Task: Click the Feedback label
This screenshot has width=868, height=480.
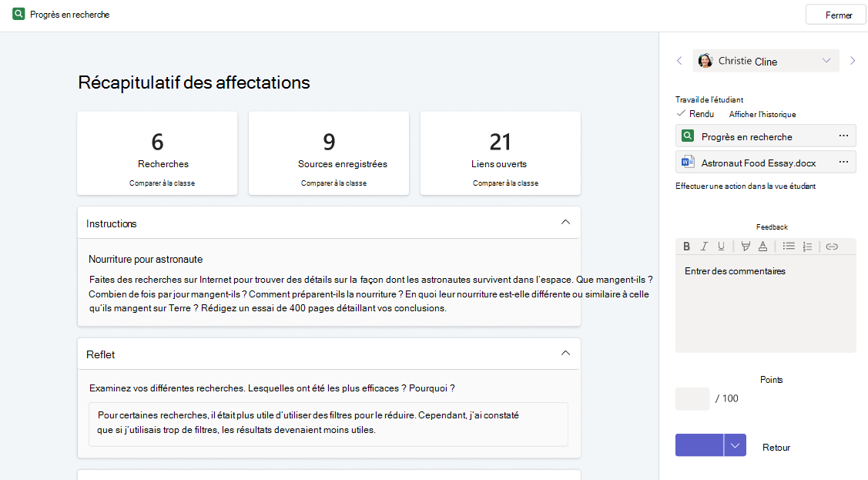Action: [772, 227]
